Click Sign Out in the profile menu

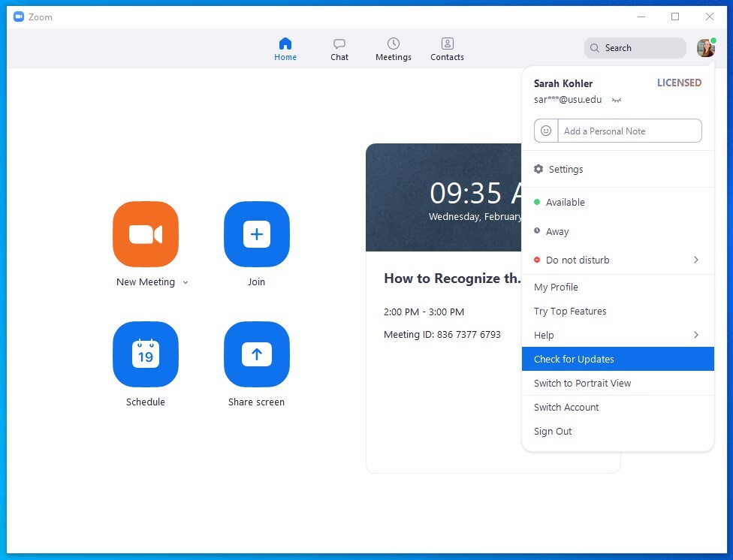553,431
